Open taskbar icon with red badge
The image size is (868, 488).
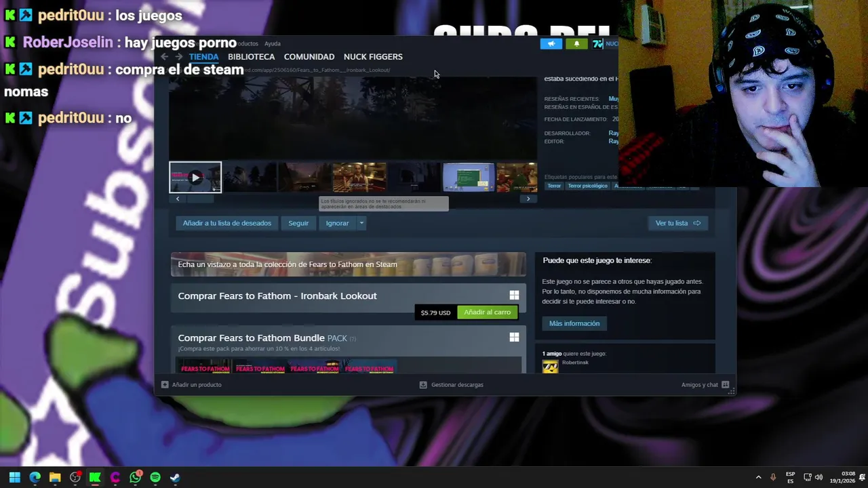coord(75,477)
